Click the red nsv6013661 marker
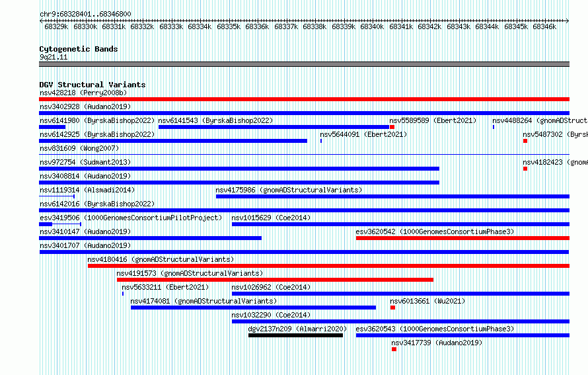 pos(392,308)
